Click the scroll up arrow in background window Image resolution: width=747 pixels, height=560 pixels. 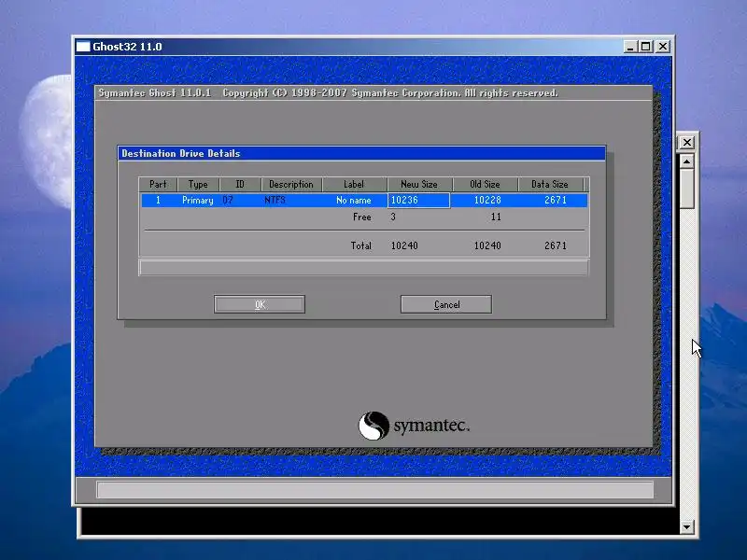(x=686, y=161)
